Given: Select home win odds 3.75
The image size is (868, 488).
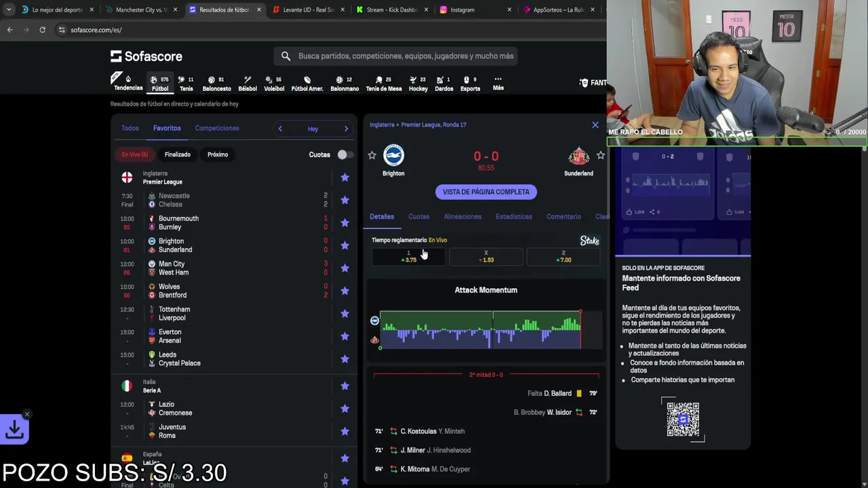Looking at the screenshot, I should pos(409,257).
